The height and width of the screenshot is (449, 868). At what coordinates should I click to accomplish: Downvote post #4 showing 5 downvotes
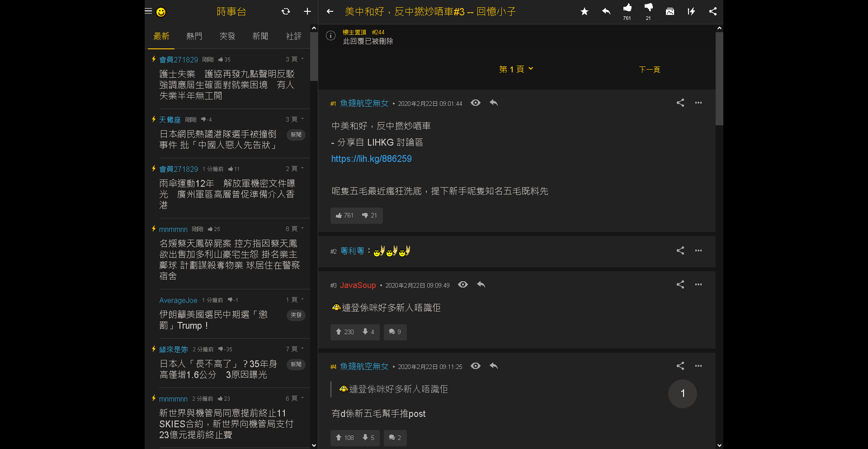pos(368,438)
